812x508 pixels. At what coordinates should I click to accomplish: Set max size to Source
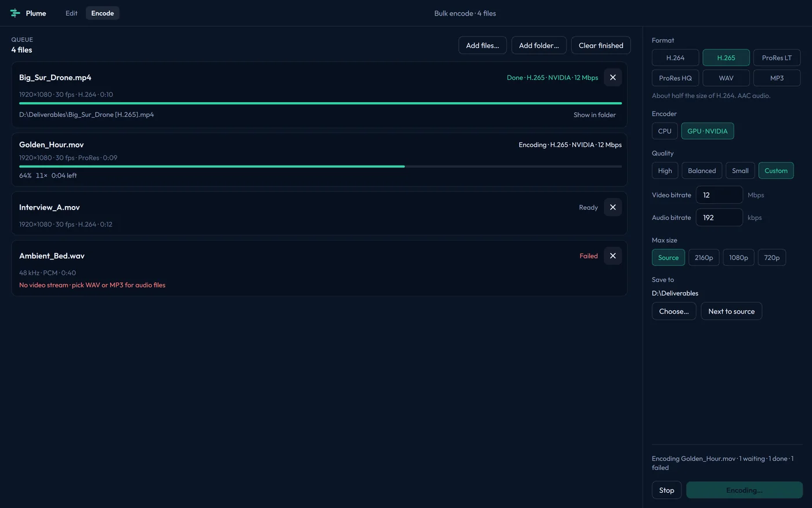pyautogui.click(x=668, y=258)
